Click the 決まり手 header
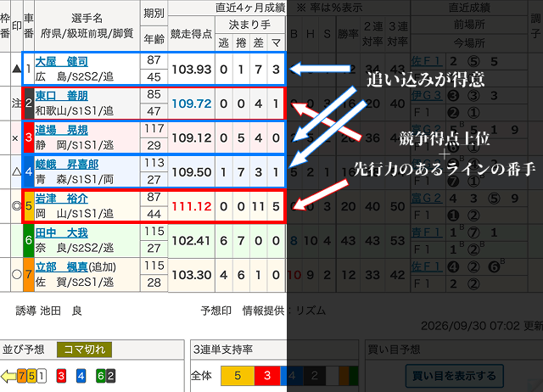The height and width of the screenshot is (392, 543). click(249, 25)
